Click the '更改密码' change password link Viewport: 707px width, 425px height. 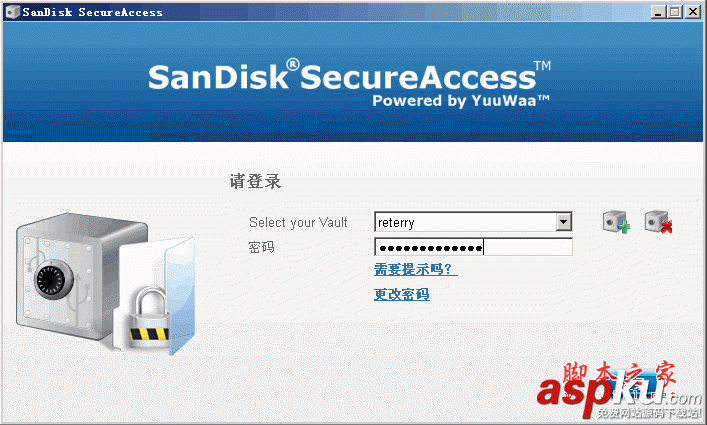tap(402, 295)
